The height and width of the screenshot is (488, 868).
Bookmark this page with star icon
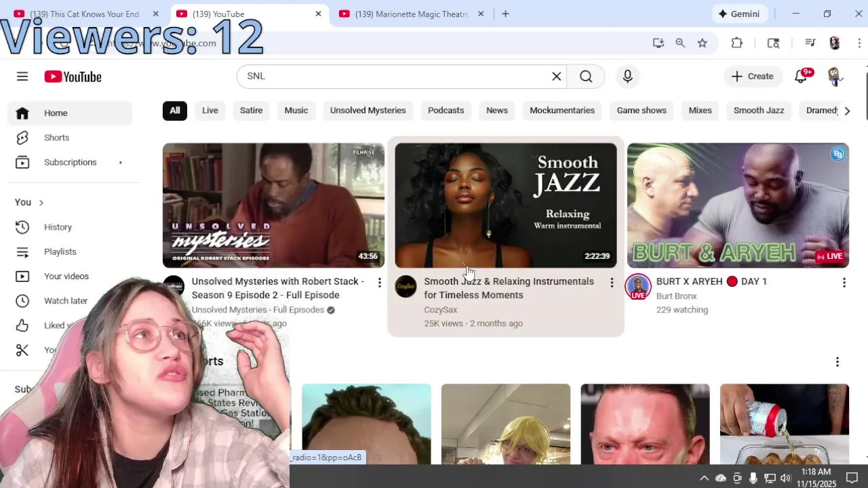click(x=703, y=43)
